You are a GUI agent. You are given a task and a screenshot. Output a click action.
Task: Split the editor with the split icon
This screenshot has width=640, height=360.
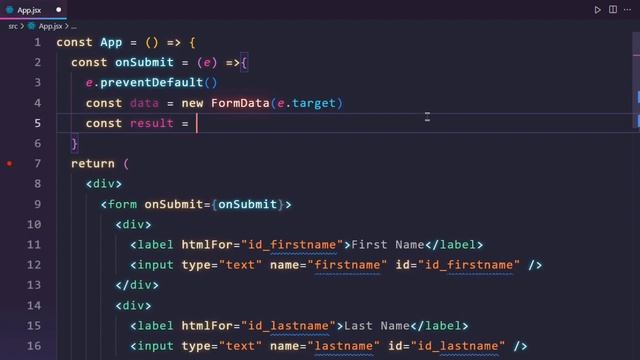[613, 9]
